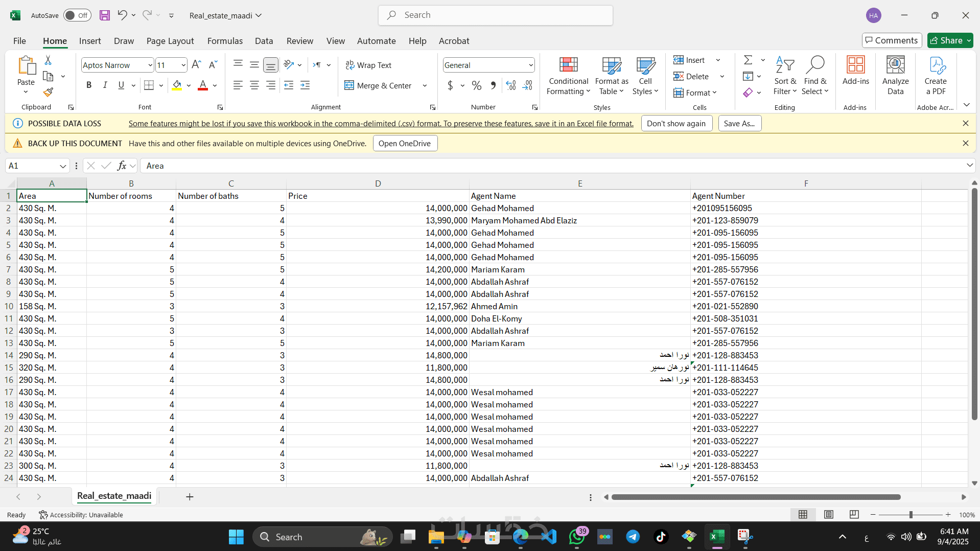The width and height of the screenshot is (980, 551).
Task: Open the Comments pane button
Action: click(892, 40)
